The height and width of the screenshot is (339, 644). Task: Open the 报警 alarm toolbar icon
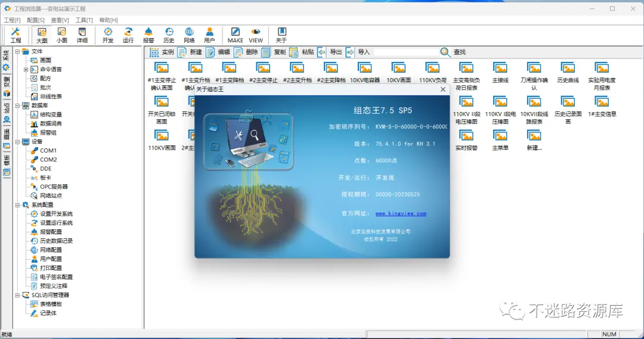(x=148, y=35)
